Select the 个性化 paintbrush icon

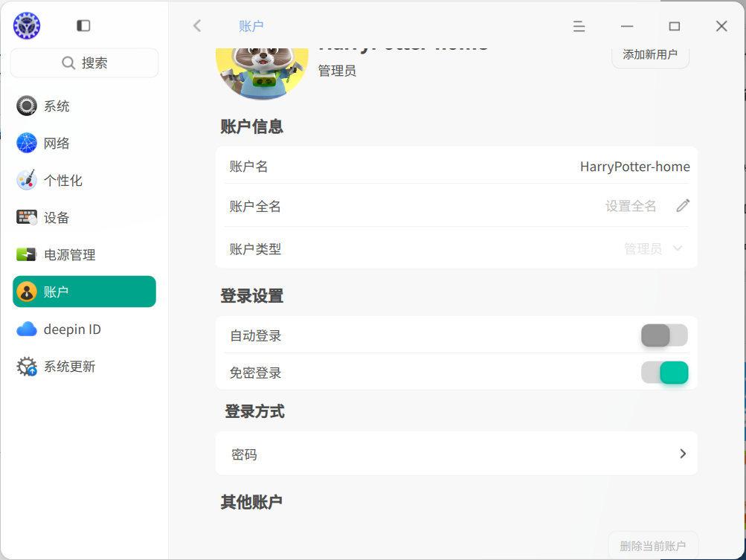pos(27,180)
